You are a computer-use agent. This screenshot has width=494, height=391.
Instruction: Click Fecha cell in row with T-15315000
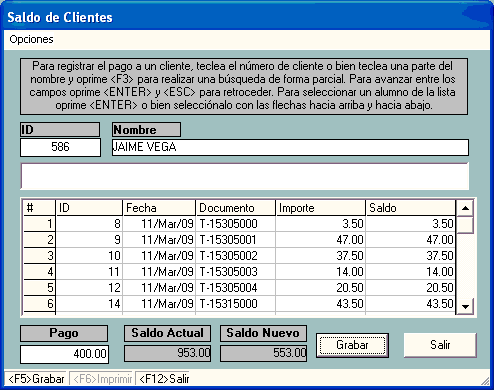[159, 304]
